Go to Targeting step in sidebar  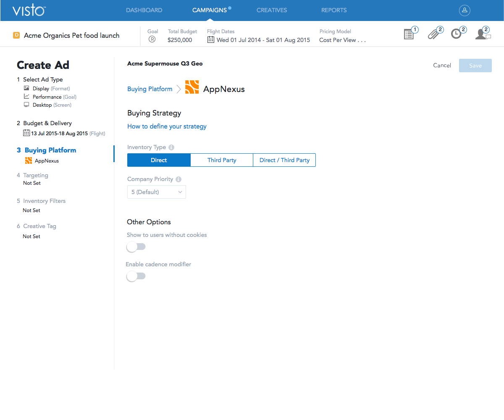coord(36,175)
